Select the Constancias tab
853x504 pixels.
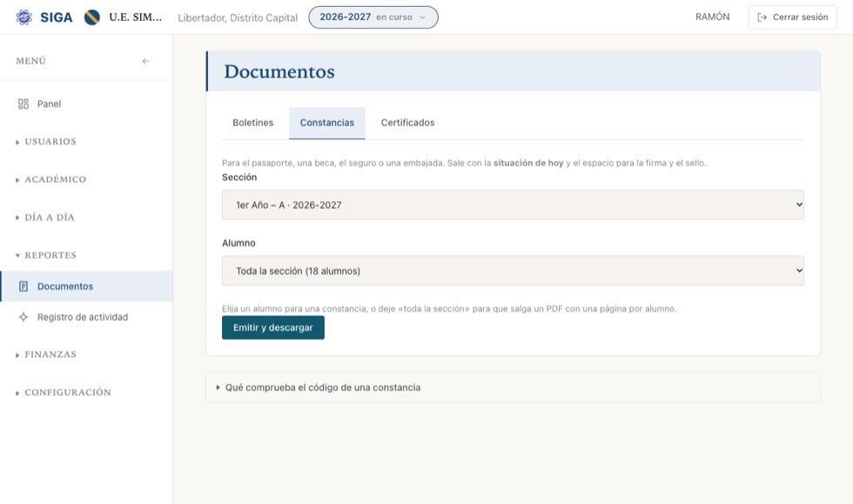327,123
